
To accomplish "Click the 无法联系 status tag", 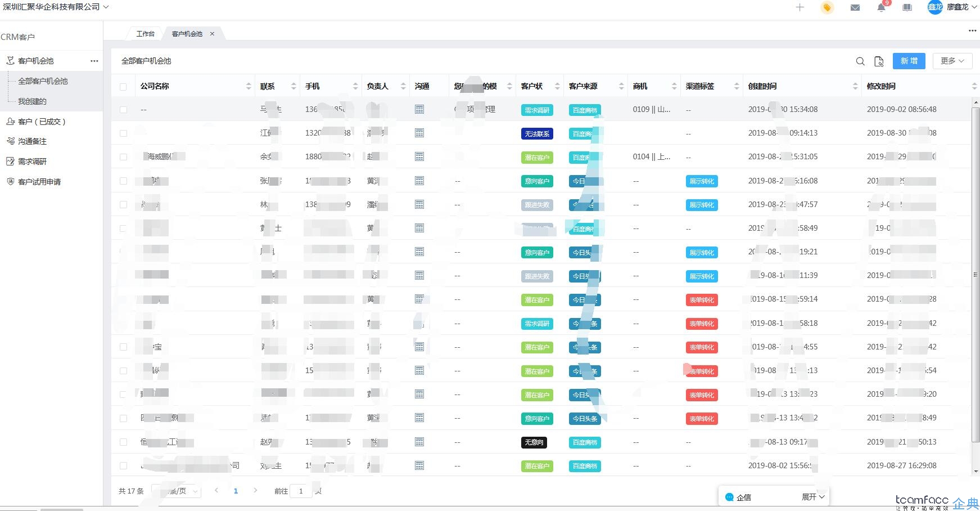I will 537,134.
